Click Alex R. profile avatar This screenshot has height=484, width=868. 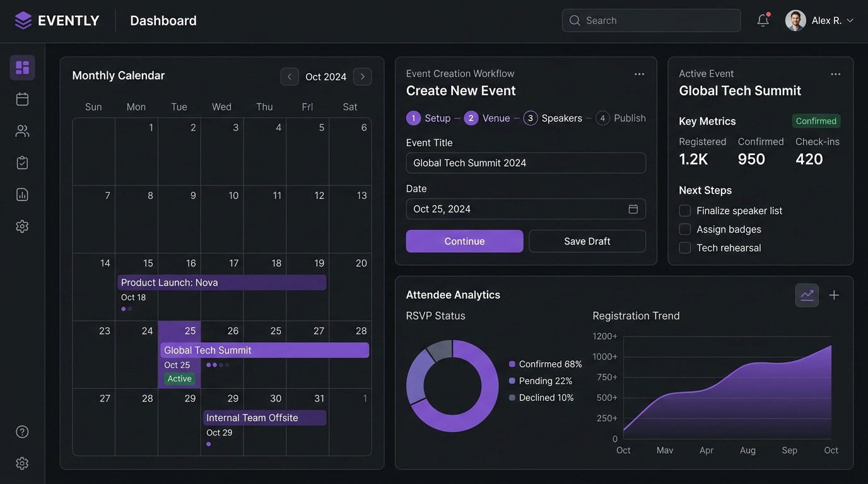[x=795, y=20]
